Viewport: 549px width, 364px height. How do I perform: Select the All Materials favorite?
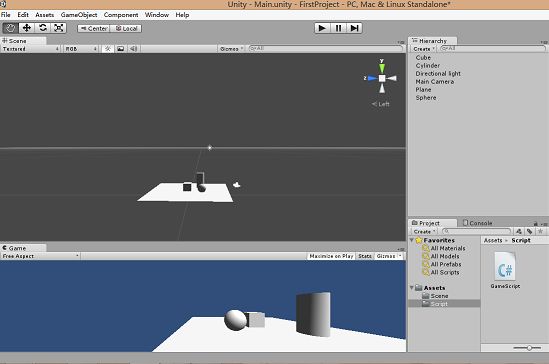click(444, 248)
